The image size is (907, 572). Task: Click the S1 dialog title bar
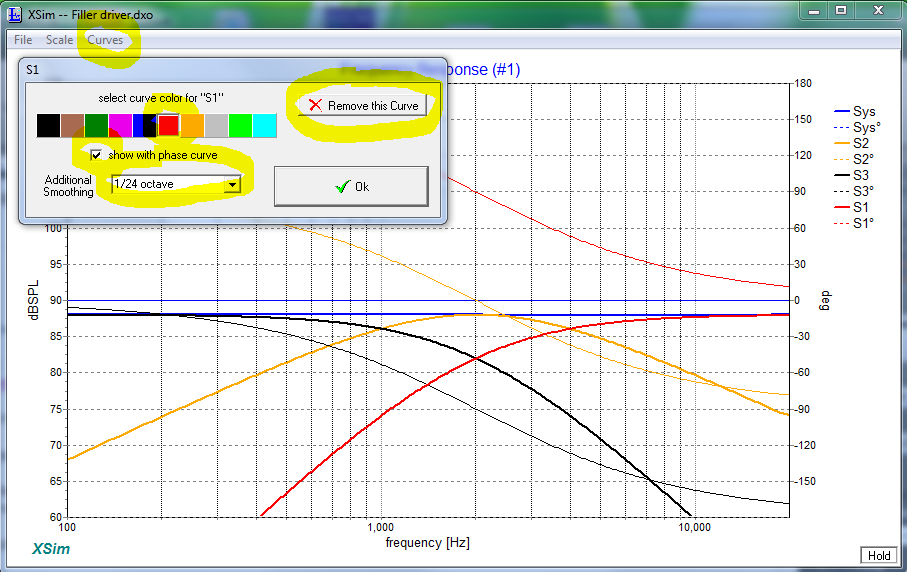coord(233,69)
